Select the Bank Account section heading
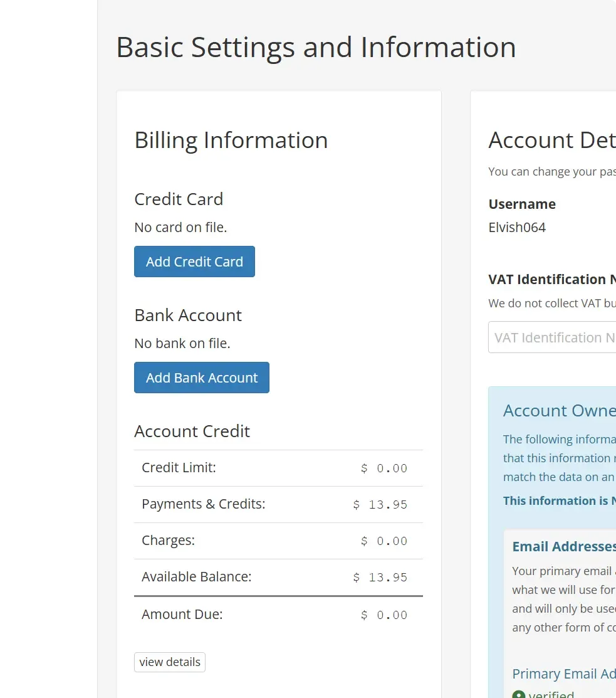The height and width of the screenshot is (698, 616). point(188,315)
